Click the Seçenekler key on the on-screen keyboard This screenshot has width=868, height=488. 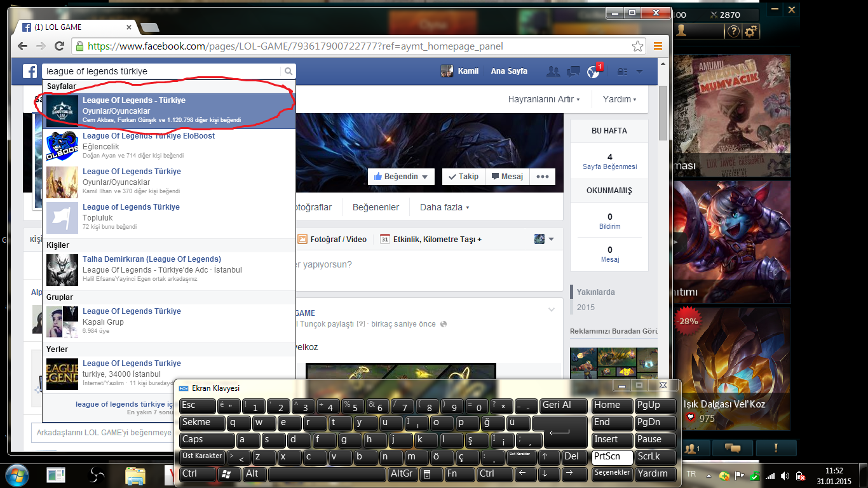point(613,473)
